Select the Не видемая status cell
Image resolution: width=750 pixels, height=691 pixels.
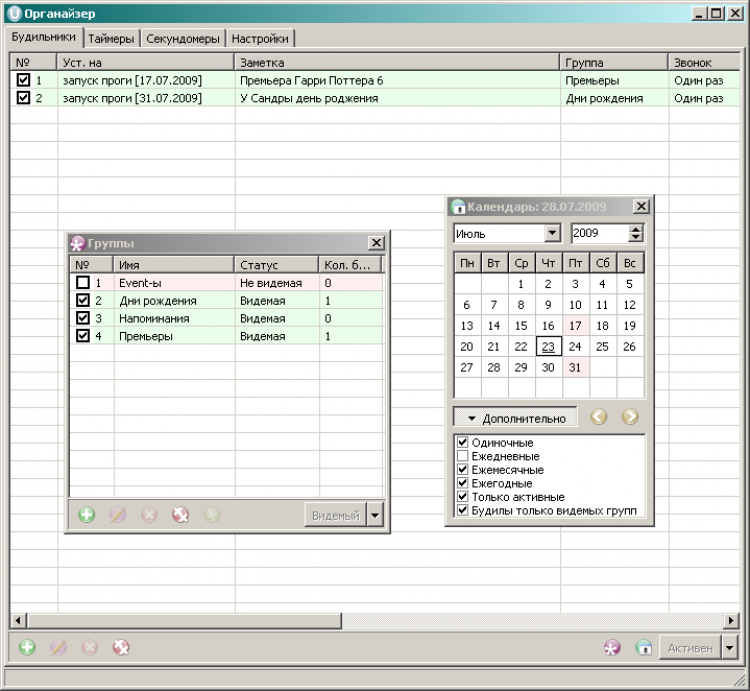[276, 283]
